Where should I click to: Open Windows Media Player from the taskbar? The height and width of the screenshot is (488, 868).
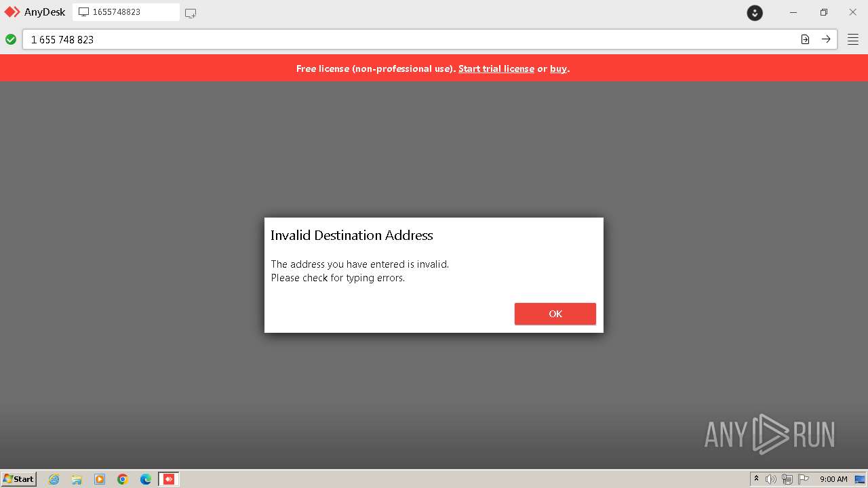100,479
